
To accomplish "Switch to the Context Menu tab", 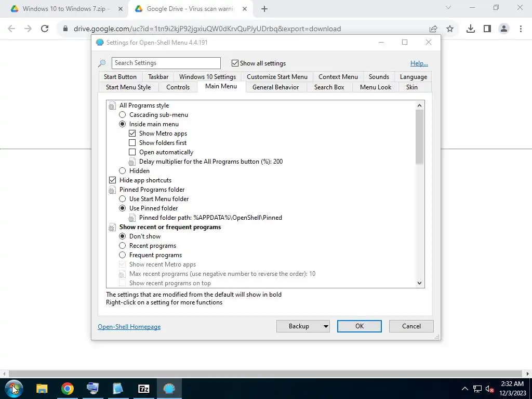I will [x=338, y=77].
